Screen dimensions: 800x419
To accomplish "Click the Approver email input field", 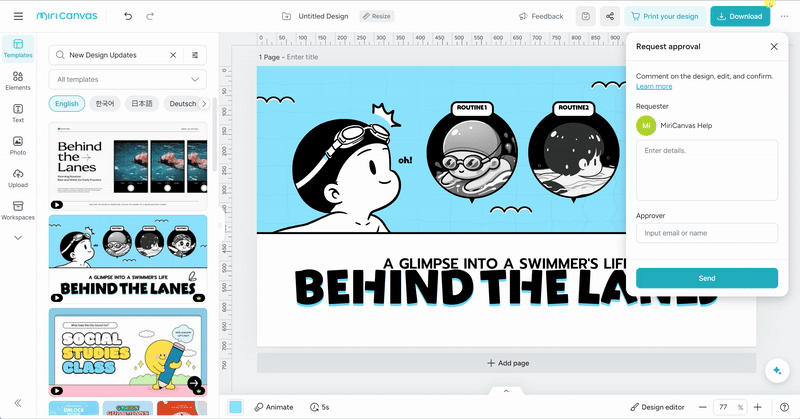I will [x=706, y=233].
